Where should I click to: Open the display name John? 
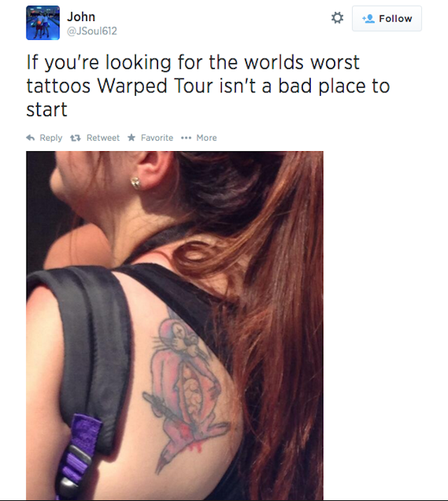click(81, 17)
